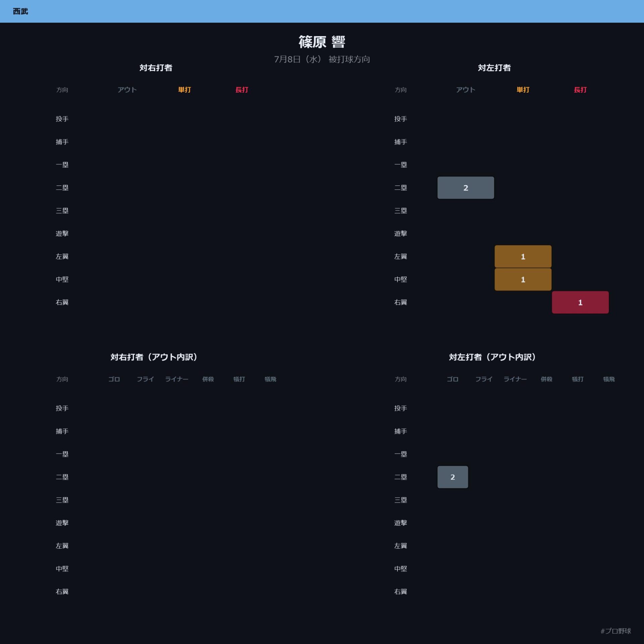Click the 併殺 header in 対右打者 breakdown
Viewport: 644px width, 644px height.
click(x=208, y=379)
